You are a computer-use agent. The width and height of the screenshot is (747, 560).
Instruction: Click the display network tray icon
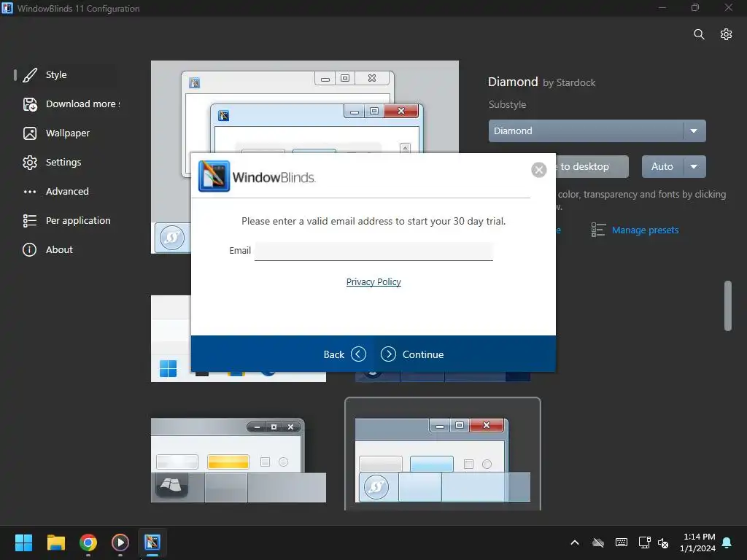[645, 542]
